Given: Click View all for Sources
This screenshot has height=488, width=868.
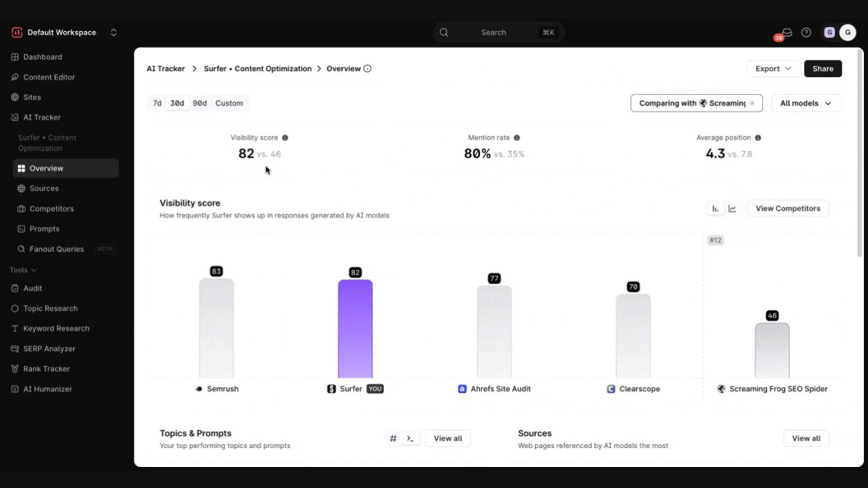Looking at the screenshot, I should (x=806, y=439).
